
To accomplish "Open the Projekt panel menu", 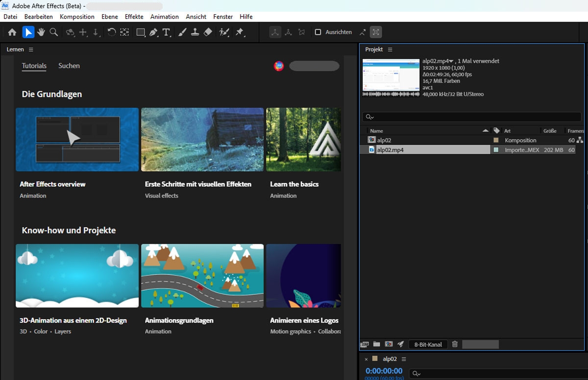I will click(x=390, y=50).
